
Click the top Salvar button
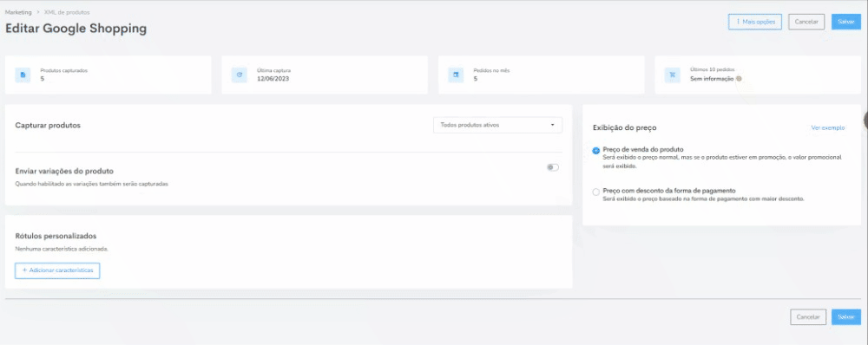(845, 22)
